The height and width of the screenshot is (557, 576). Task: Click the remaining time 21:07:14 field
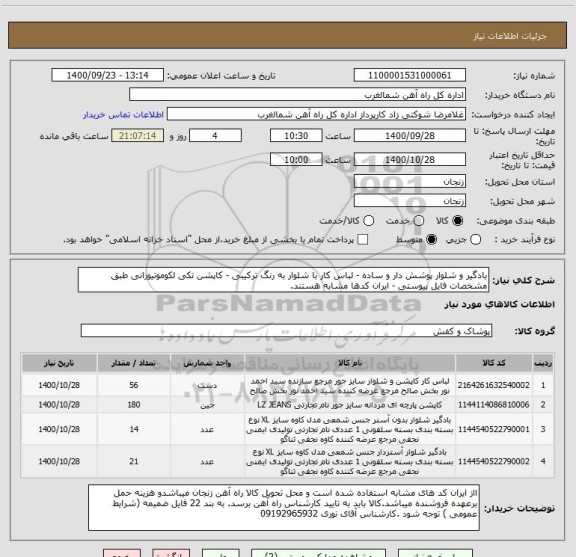(138, 136)
